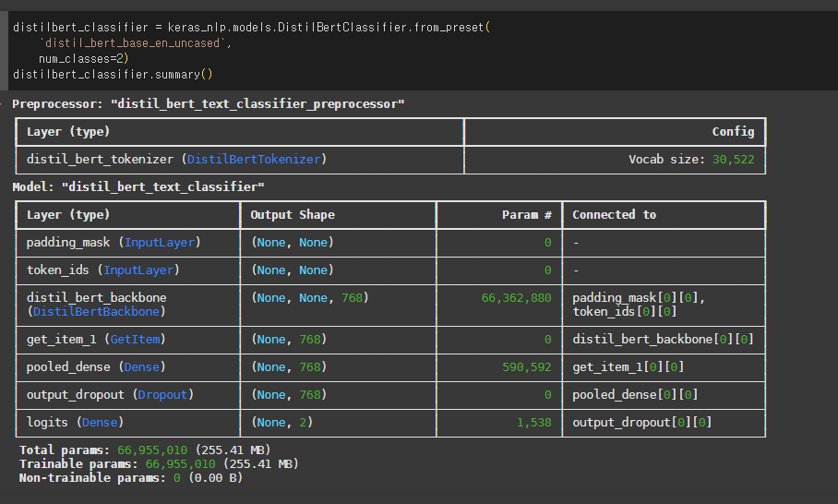
Task: Click the padding_mask (InputLayer) row name
Action: [114, 242]
